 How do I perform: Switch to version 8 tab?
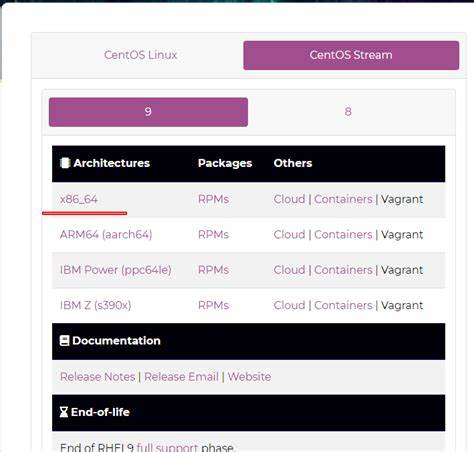348,112
